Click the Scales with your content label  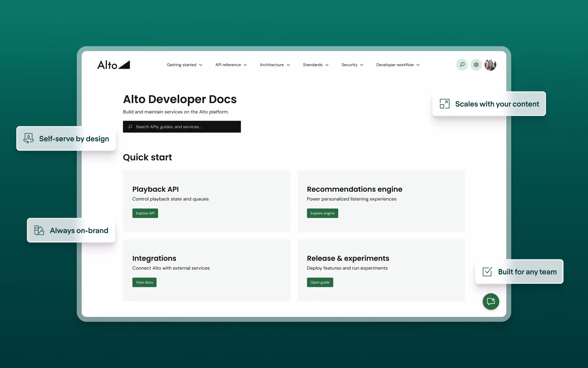click(497, 104)
